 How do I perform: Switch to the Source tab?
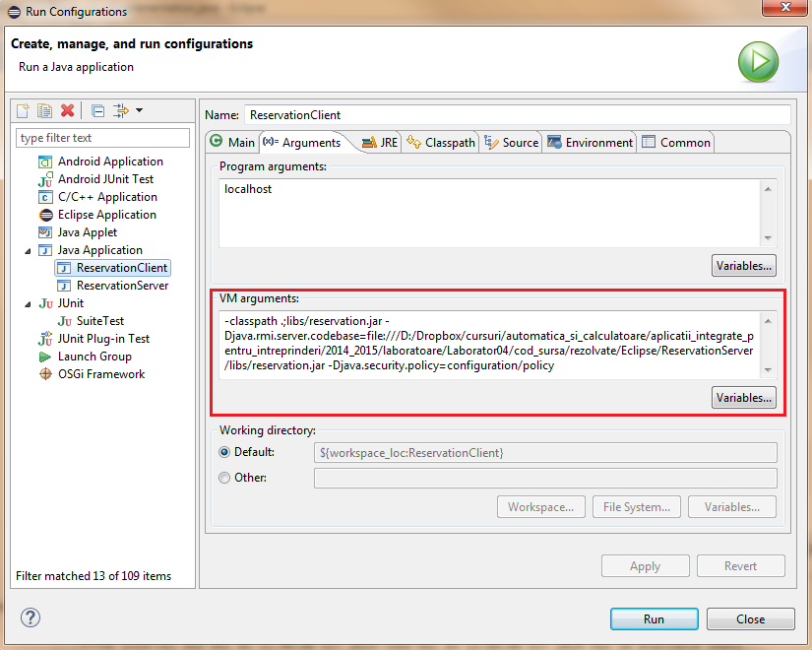(x=511, y=143)
